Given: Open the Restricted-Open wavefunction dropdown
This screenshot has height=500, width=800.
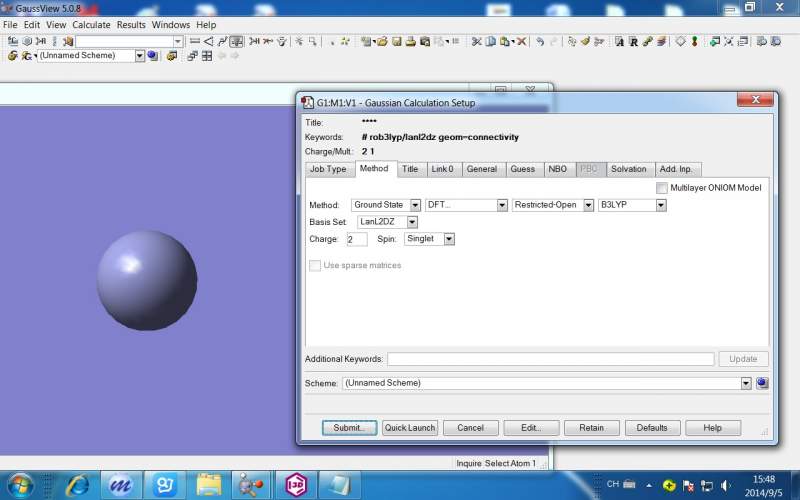Looking at the screenshot, I should 588,205.
